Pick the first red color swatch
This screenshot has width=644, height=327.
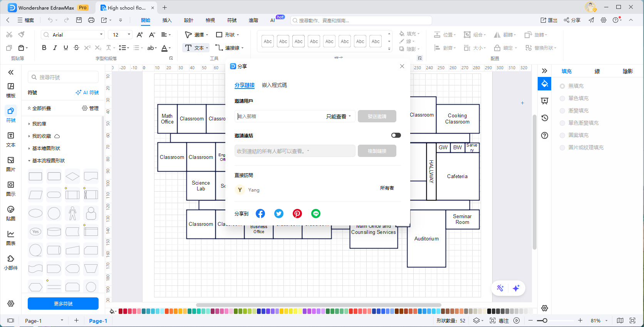tap(121, 311)
